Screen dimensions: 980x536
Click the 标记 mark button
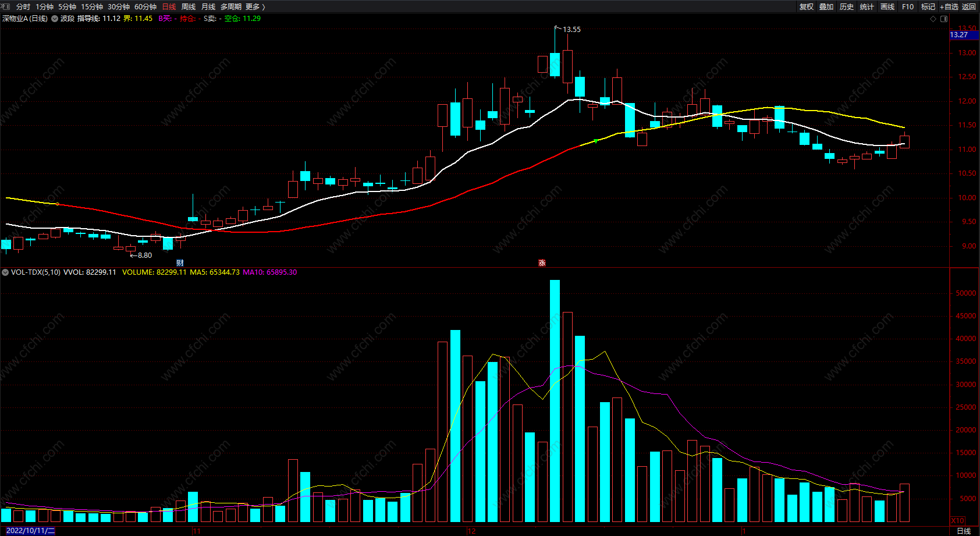pyautogui.click(x=928, y=6)
